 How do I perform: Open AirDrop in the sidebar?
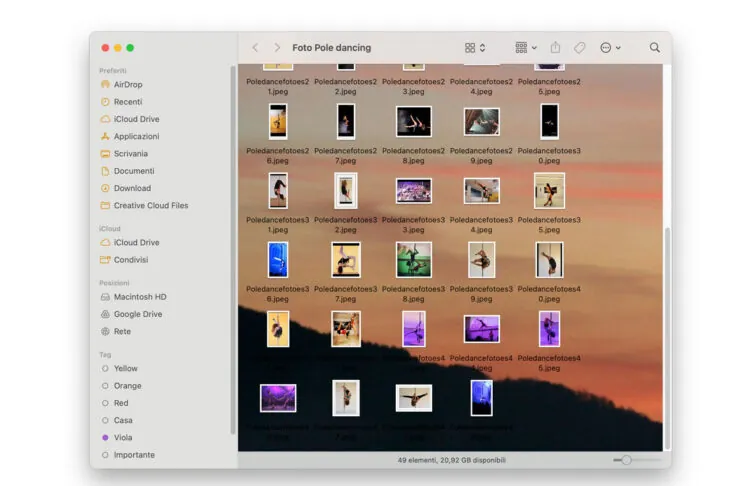tap(127, 85)
